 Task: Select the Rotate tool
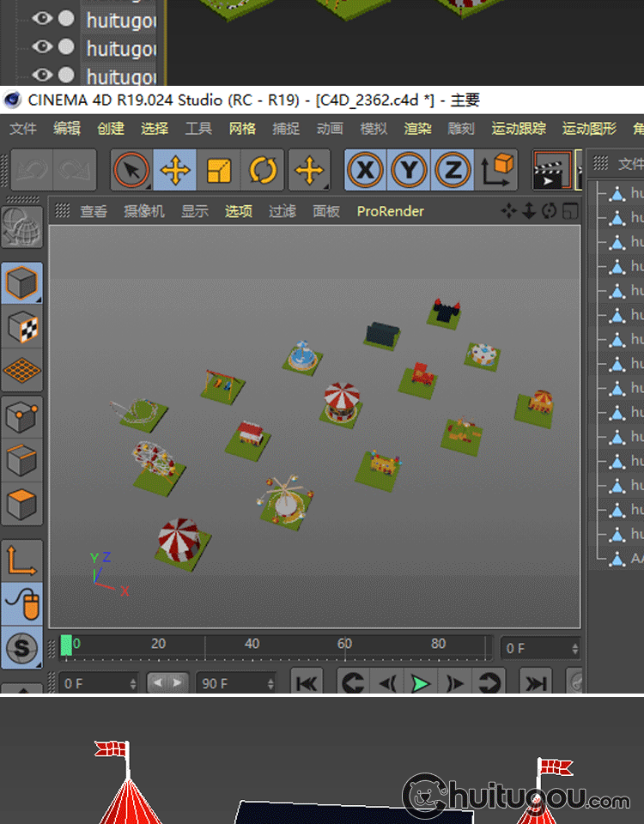(x=263, y=171)
